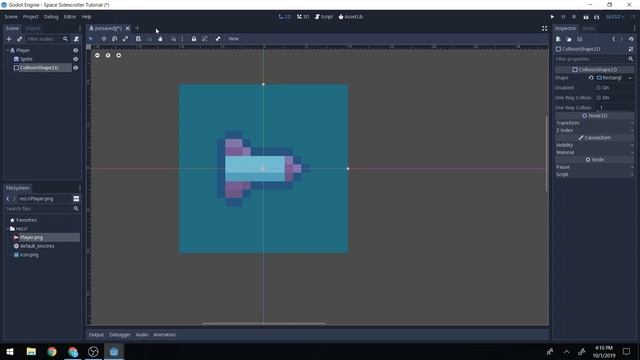The width and height of the screenshot is (640, 360).
Task: Open the viewport View menu button
Action: click(233, 39)
